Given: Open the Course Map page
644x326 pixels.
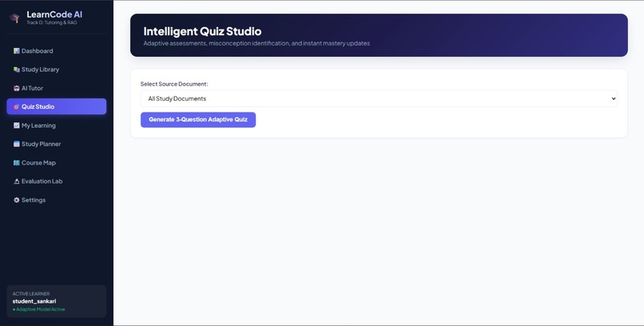Looking at the screenshot, I should click(x=57, y=162).
